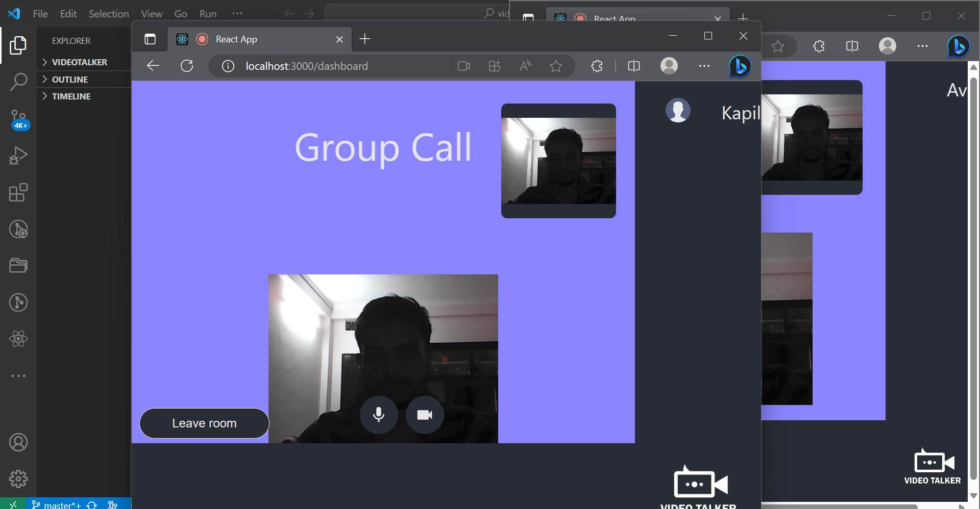Mute the microphone in the group call
The width and height of the screenshot is (980, 509).
coord(378,415)
